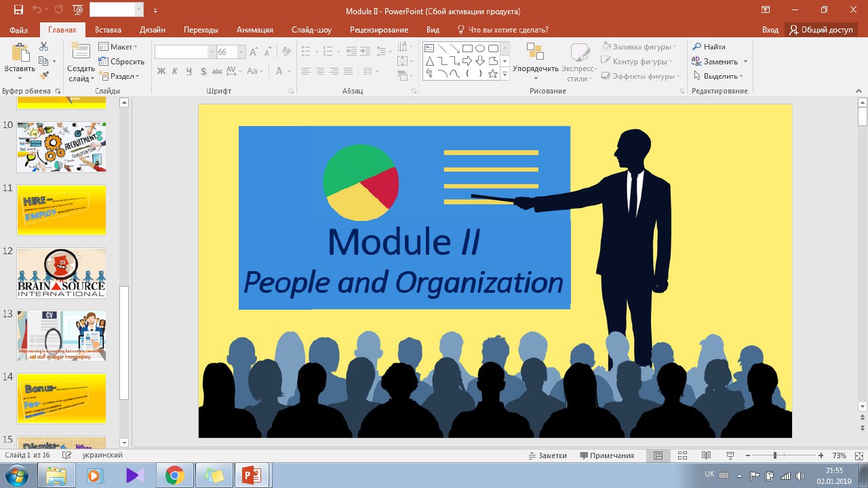Toggle italic К formatting
This screenshot has width=868, height=488.
(175, 71)
